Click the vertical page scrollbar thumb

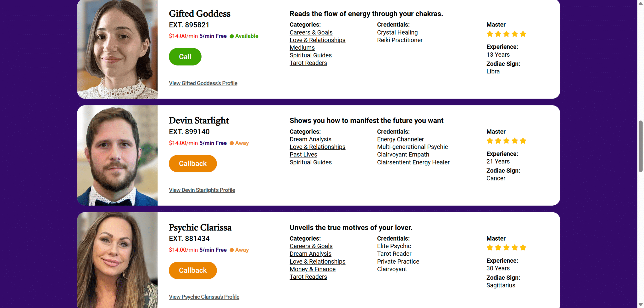coord(641,146)
